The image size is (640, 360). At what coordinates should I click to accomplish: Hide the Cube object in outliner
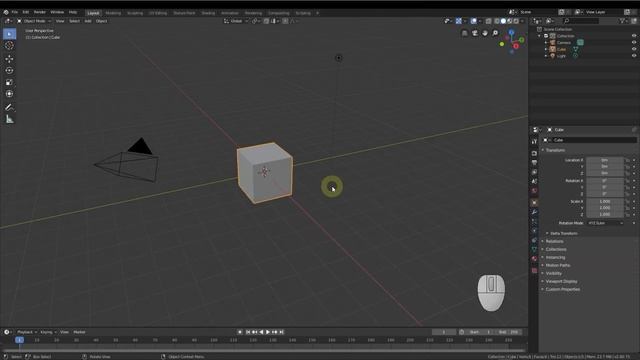[x=634, y=49]
